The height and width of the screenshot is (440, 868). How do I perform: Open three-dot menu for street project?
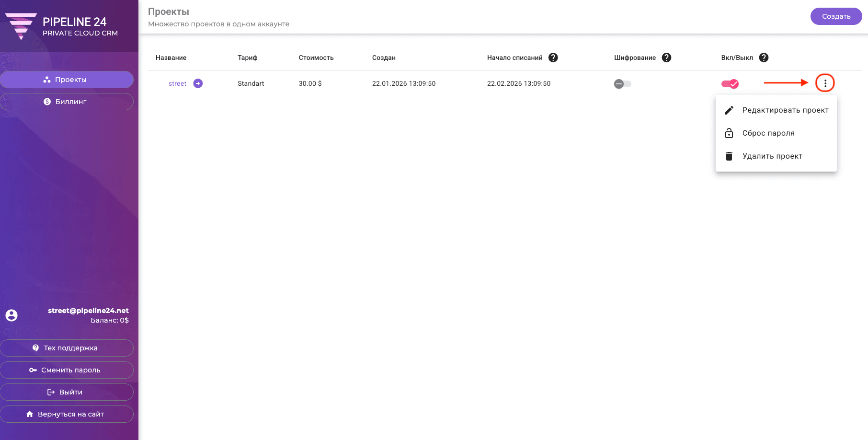(825, 83)
